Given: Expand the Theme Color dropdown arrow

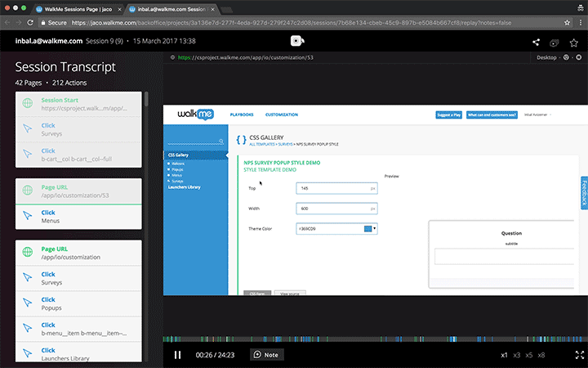Looking at the screenshot, I should pyautogui.click(x=374, y=228).
